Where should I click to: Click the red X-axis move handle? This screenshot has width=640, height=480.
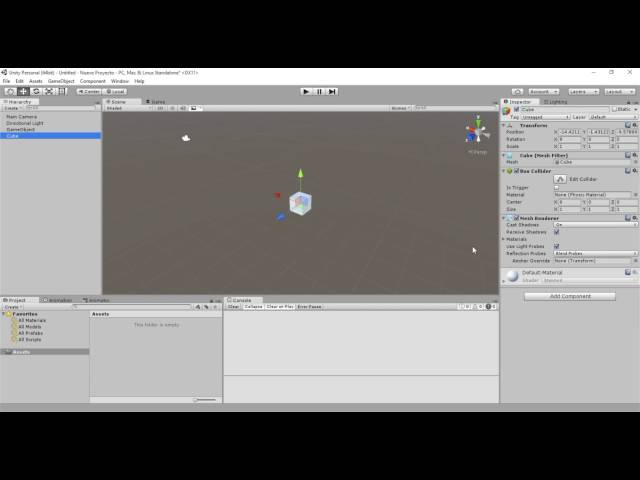click(x=278, y=196)
